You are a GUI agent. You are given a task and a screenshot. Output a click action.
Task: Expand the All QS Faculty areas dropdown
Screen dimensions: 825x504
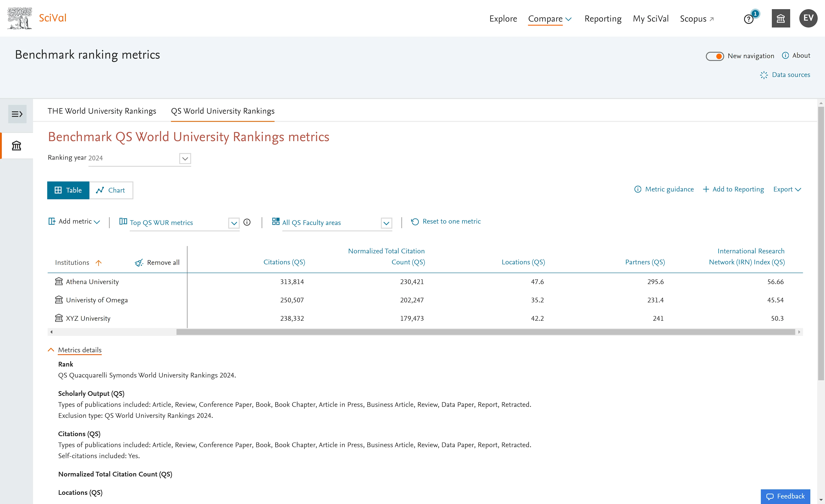(x=386, y=223)
